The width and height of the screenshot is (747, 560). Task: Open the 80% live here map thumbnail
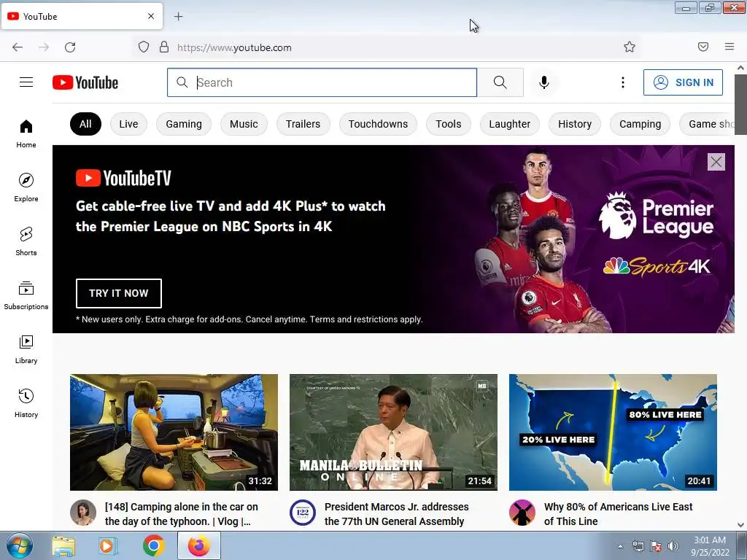point(613,432)
